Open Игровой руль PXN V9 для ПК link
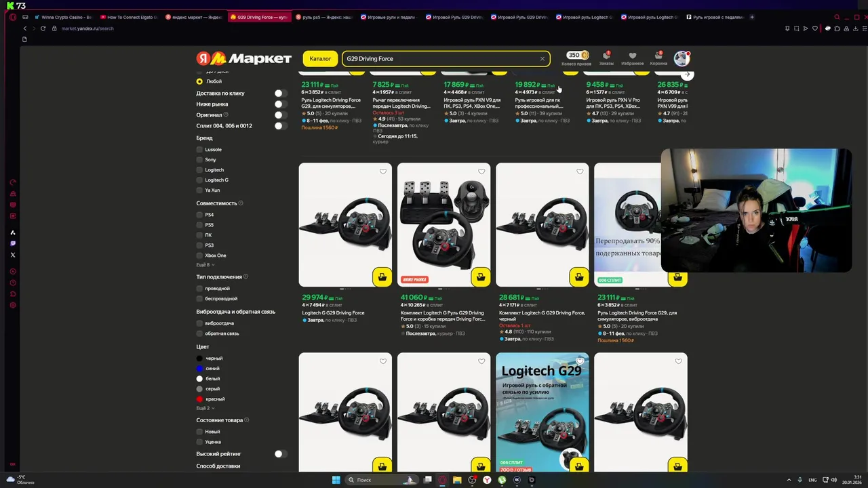Screen dimensions: 868x488 [472, 103]
